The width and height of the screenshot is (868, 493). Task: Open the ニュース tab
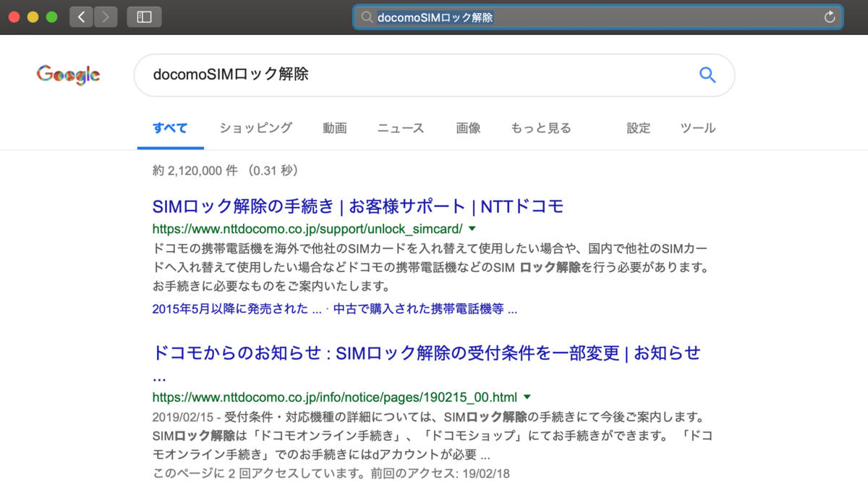click(x=401, y=128)
